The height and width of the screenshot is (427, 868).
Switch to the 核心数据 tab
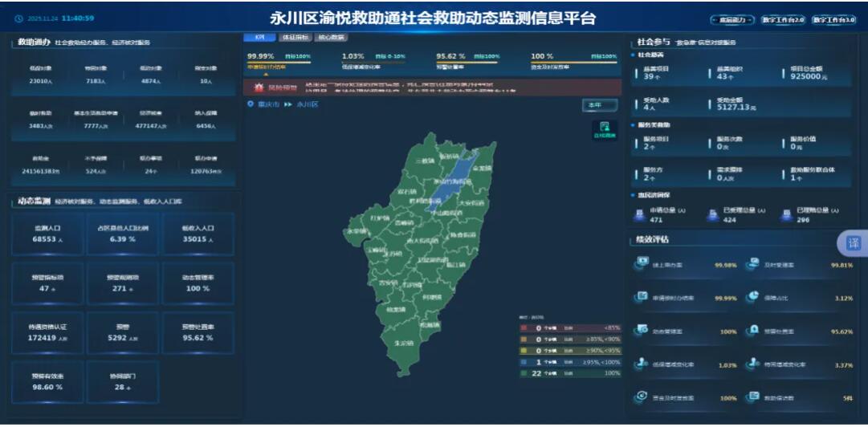[331, 37]
